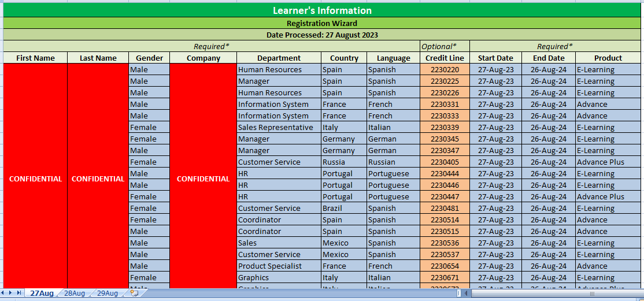Screen dimensions: 644x301
Task: Select the Company column header
Action: 203,58
